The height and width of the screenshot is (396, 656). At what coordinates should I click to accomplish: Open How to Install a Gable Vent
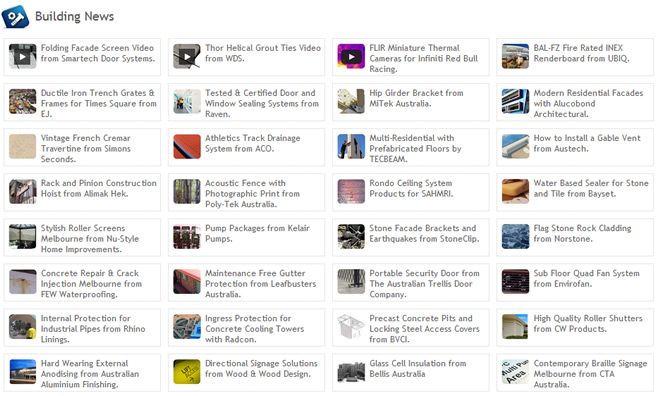[587, 143]
